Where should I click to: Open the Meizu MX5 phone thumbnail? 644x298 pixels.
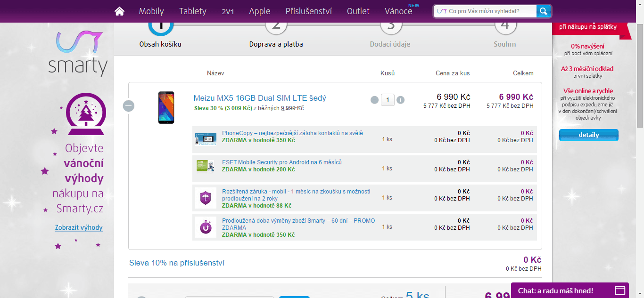[166, 107]
